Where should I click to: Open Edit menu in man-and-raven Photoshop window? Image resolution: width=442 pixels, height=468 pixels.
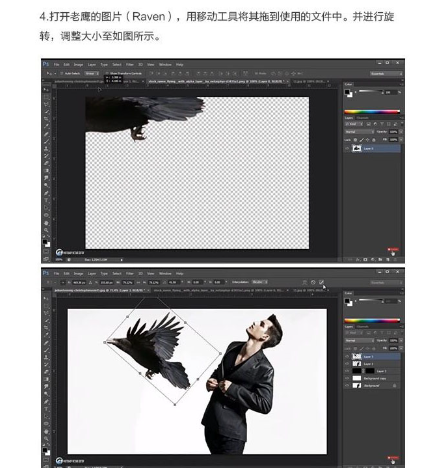pos(67,274)
